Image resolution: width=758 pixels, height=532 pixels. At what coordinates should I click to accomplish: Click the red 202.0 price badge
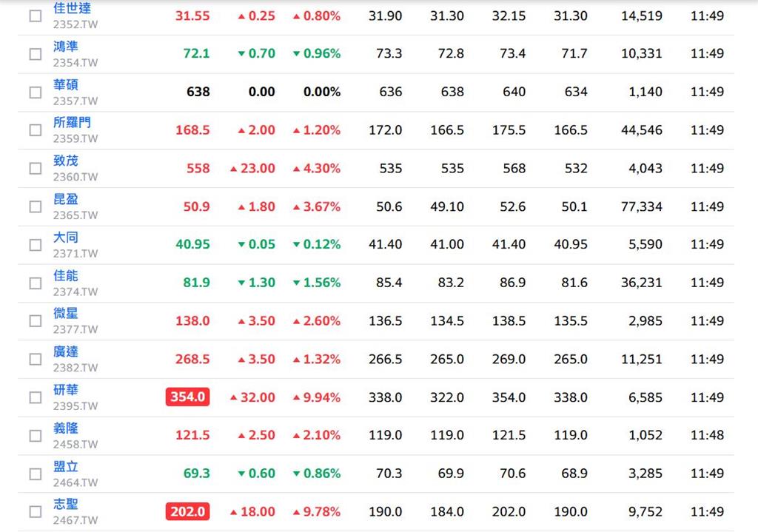coord(187,511)
